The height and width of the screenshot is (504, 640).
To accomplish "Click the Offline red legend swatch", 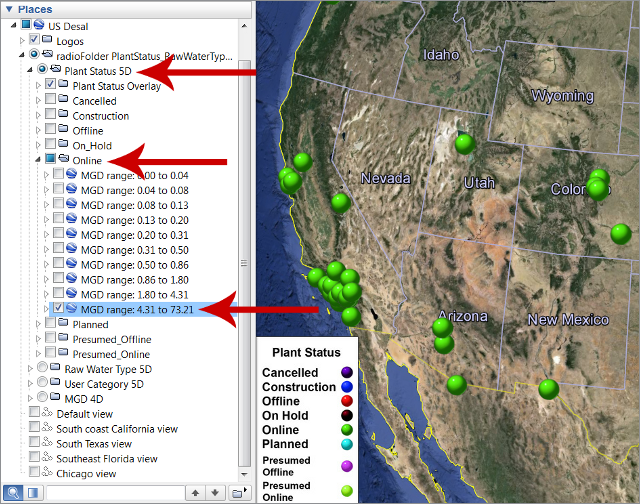I will click(x=346, y=401).
